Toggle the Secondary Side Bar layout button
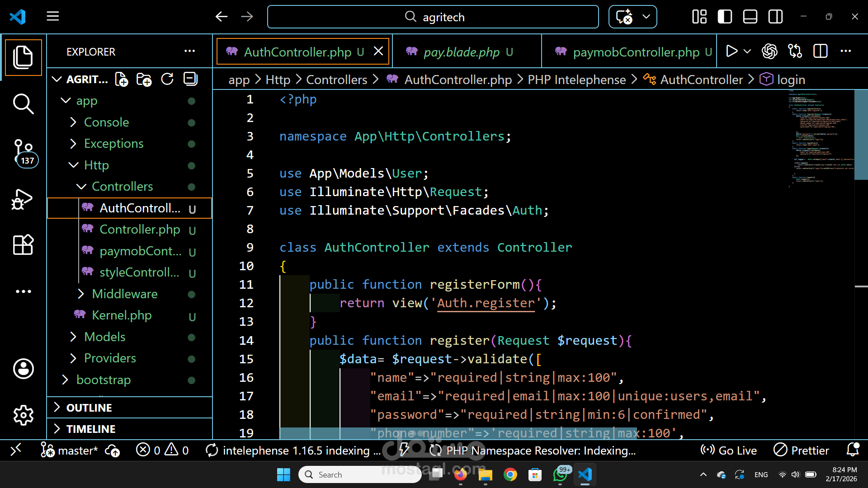868x488 pixels. [x=775, y=17]
